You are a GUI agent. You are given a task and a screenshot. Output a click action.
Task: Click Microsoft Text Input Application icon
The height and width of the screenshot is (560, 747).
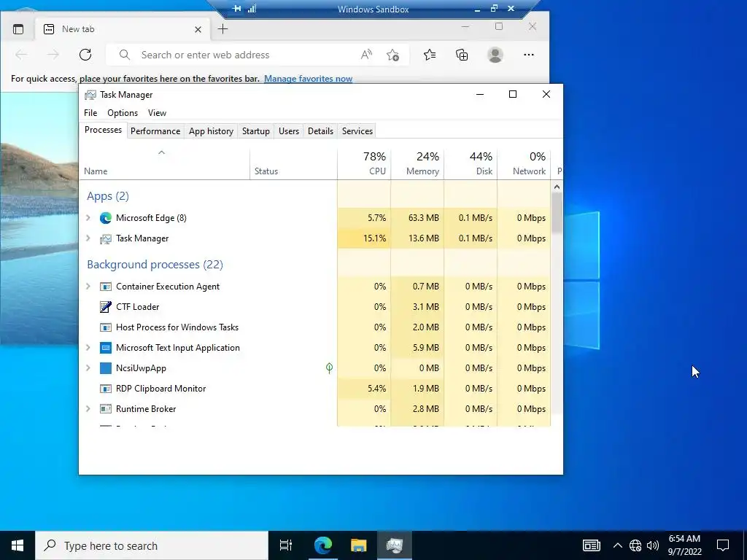105,348
